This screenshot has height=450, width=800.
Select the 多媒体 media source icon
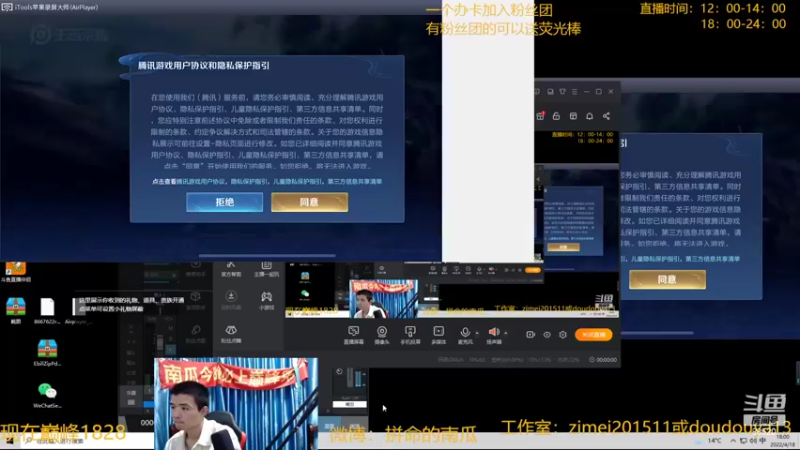(439, 335)
